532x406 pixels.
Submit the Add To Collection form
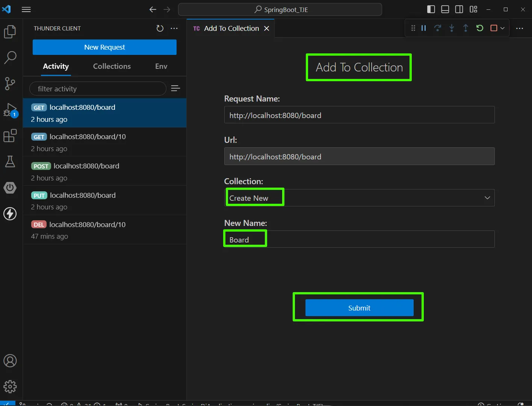(x=359, y=308)
